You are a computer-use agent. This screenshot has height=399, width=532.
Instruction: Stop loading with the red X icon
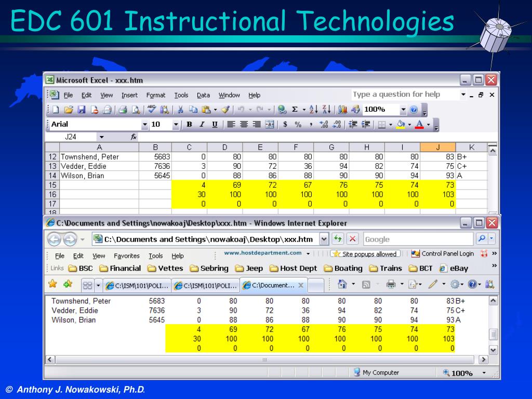coord(353,239)
